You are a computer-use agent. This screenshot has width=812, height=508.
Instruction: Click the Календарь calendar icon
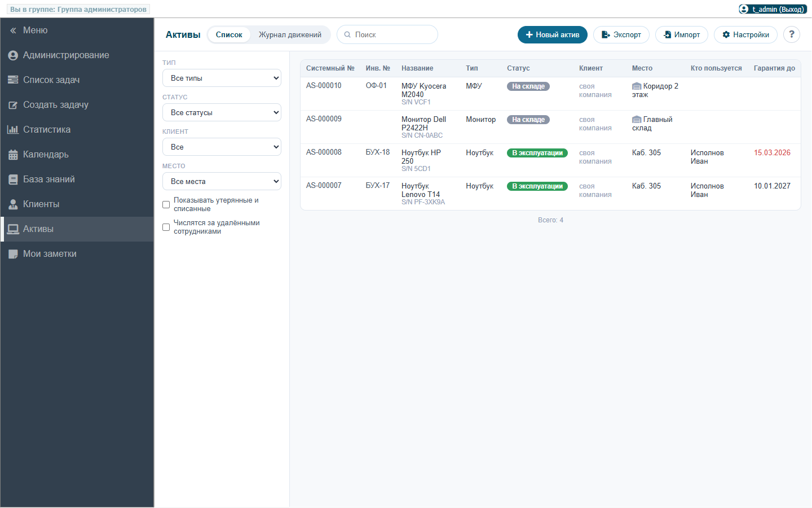tap(13, 155)
